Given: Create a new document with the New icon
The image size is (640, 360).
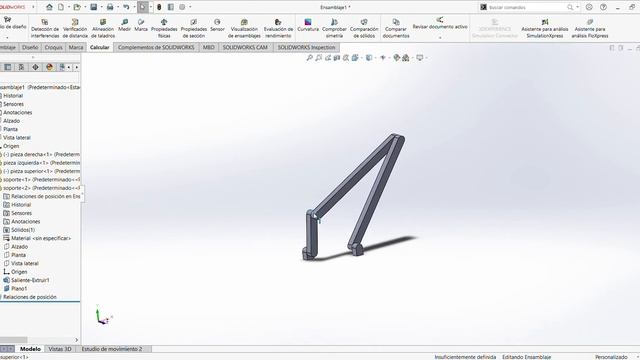Looking at the screenshot, I should [61, 7].
